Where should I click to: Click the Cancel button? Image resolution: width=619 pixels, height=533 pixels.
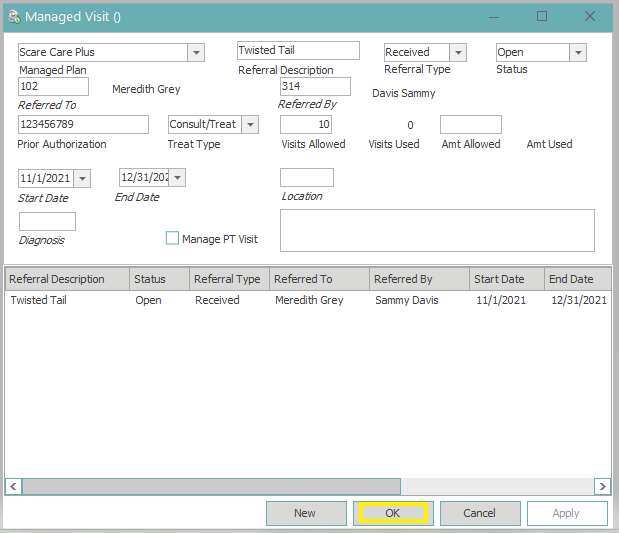tap(480, 513)
